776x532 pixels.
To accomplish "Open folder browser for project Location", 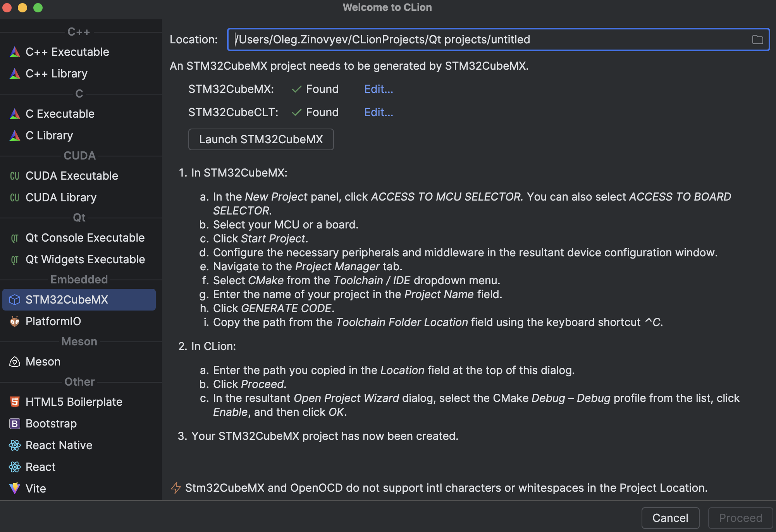I will (758, 39).
